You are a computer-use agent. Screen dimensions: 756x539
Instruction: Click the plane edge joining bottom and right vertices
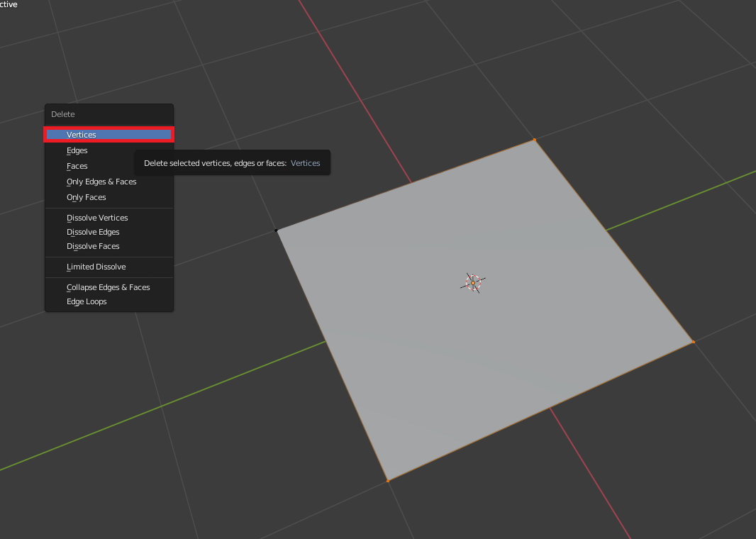click(540, 411)
